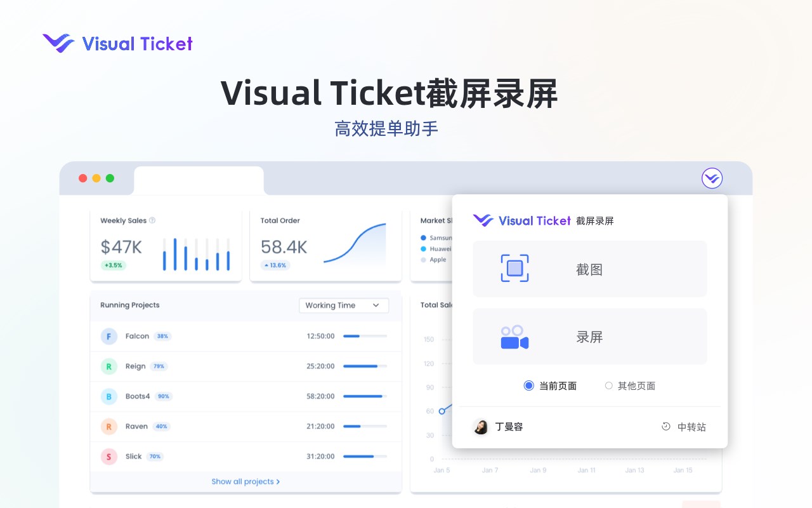Click the Boots4 progress bar

click(365, 396)
